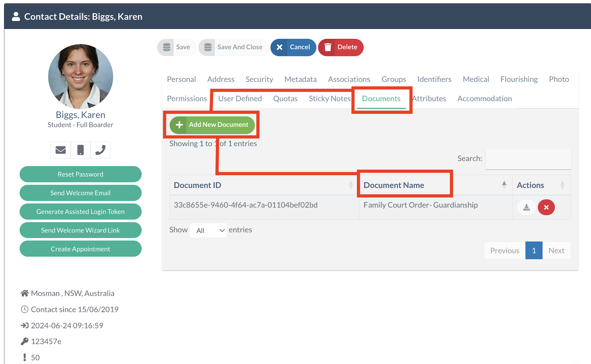This screenshot has height=364, width=591.
Task: Click Save And Close
Action: 233,47
